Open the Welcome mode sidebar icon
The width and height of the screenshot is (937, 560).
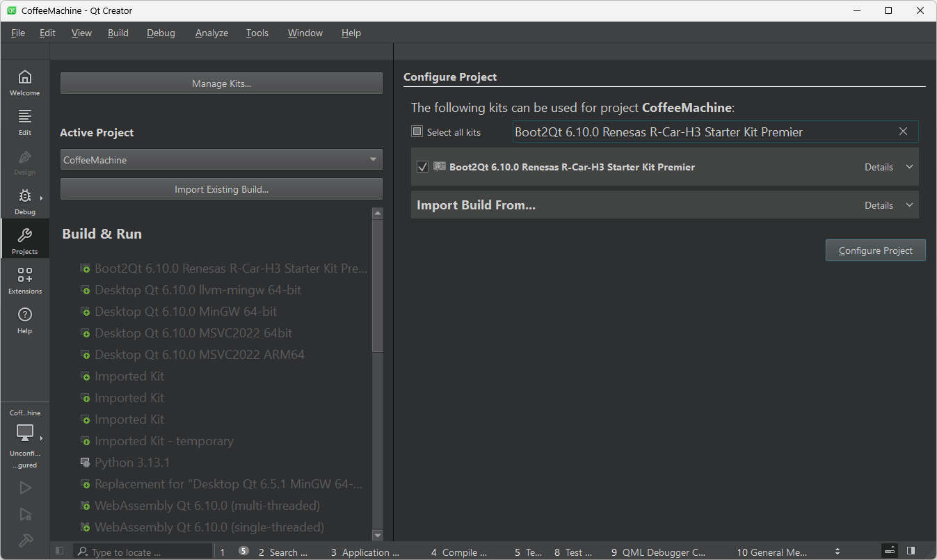coord(25,81)
